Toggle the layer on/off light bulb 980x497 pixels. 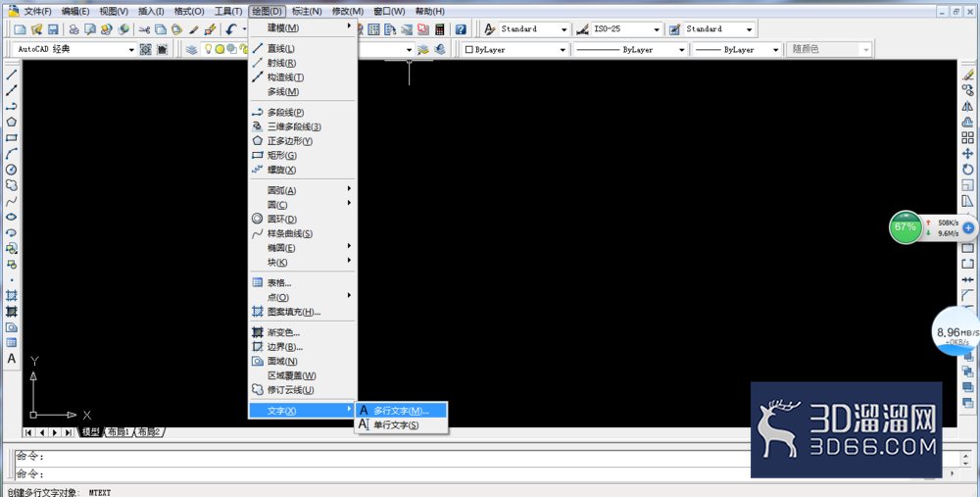click(x=209, y=49)
